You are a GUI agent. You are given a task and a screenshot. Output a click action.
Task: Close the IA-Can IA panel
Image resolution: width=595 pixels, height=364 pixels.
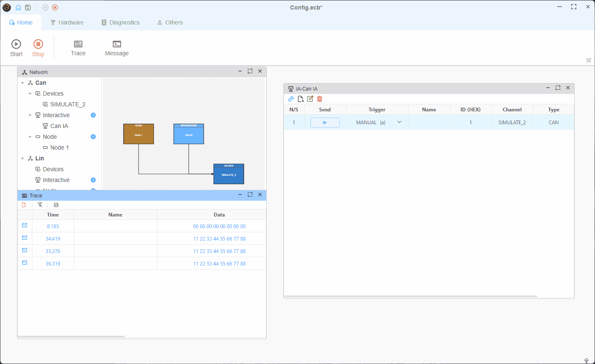568,88
